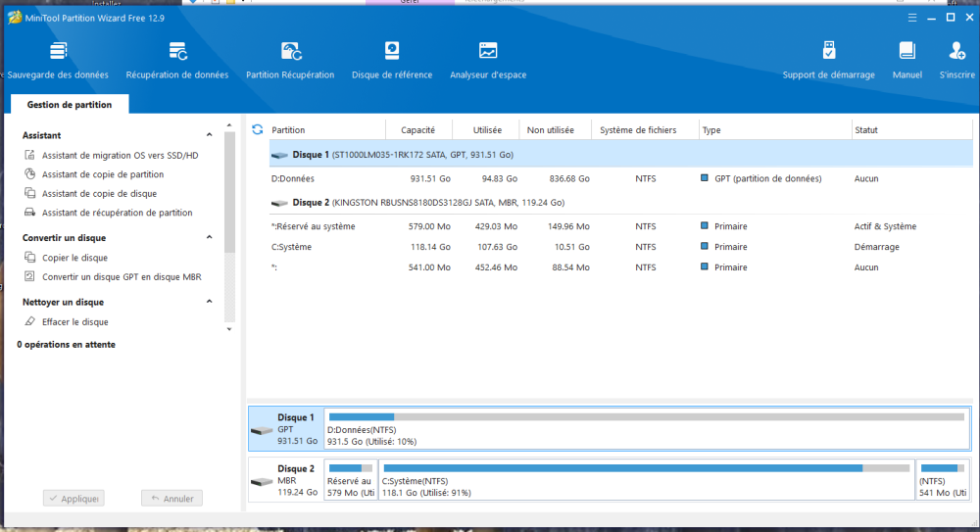Open Assistant de migration OS vers SSD/HD
980x532 pixels.
point(120,156)
